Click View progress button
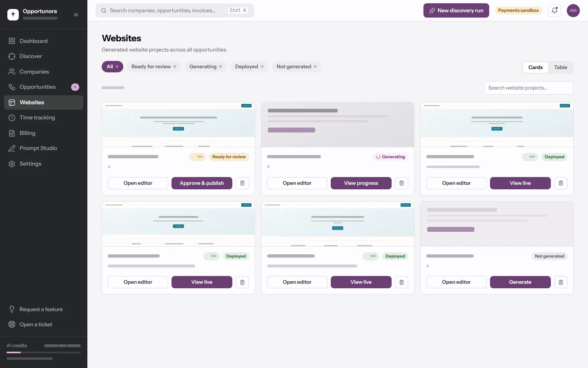 [361, 183]
